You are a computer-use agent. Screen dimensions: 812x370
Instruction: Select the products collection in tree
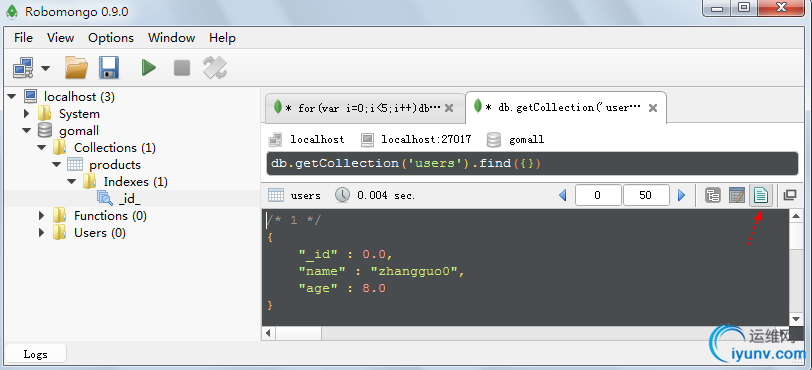[114, 165]
